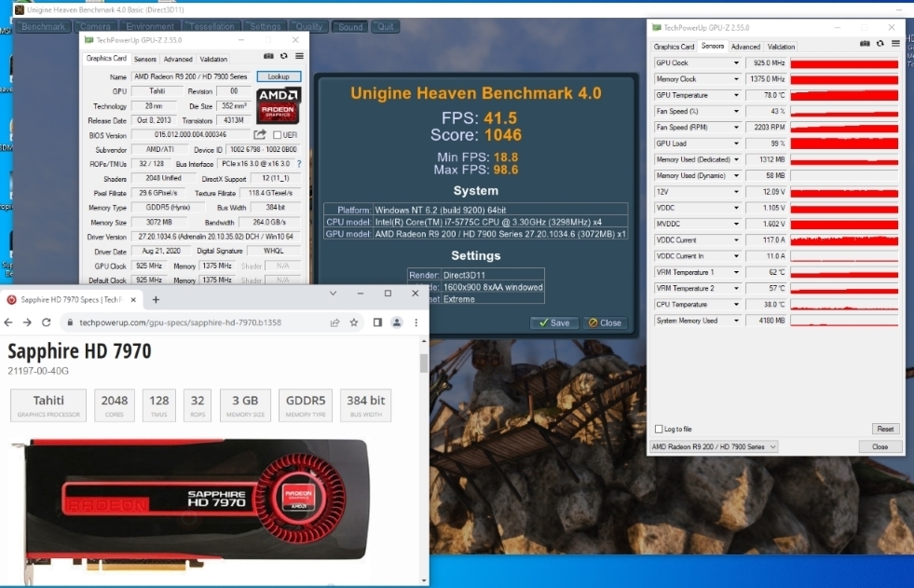Switch to Graphics Card tab in Sensors window
Screen dimensions: 914x588
click(674, 47)
